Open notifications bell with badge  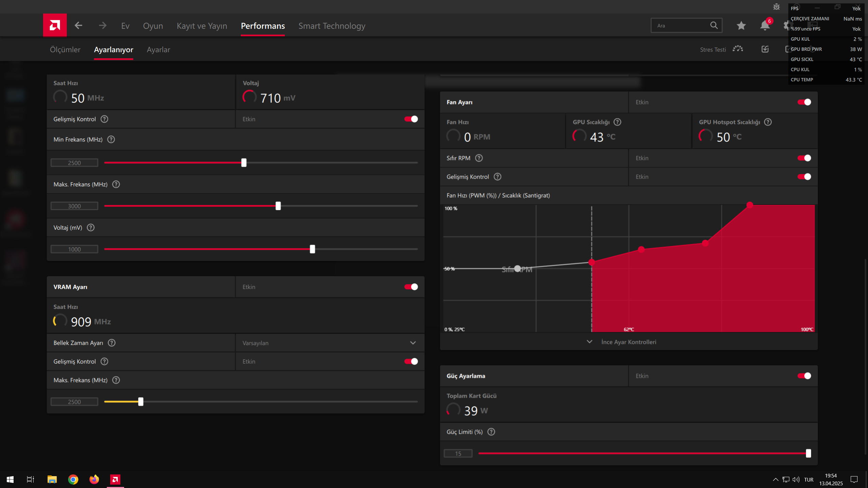765,25
